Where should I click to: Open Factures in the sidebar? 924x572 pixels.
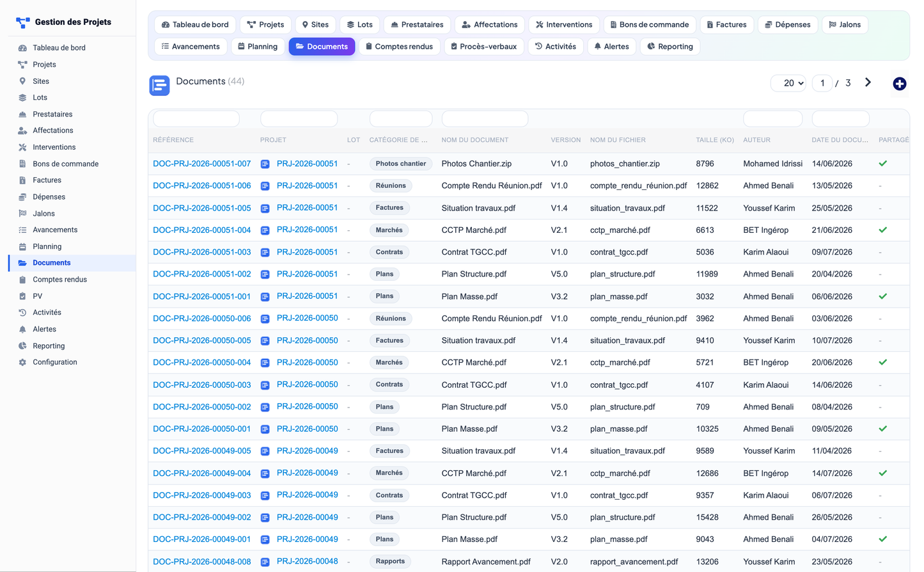[47, 180]
